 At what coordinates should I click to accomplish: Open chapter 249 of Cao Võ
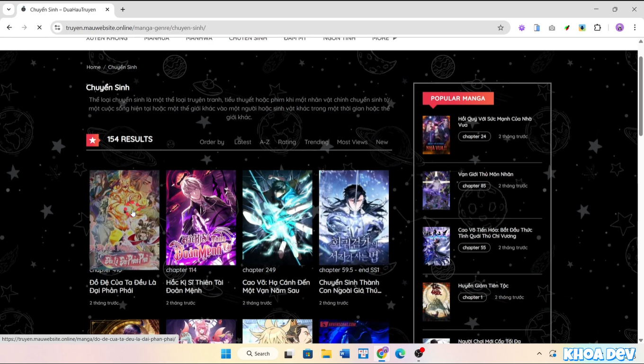click(x=259, y=270)
